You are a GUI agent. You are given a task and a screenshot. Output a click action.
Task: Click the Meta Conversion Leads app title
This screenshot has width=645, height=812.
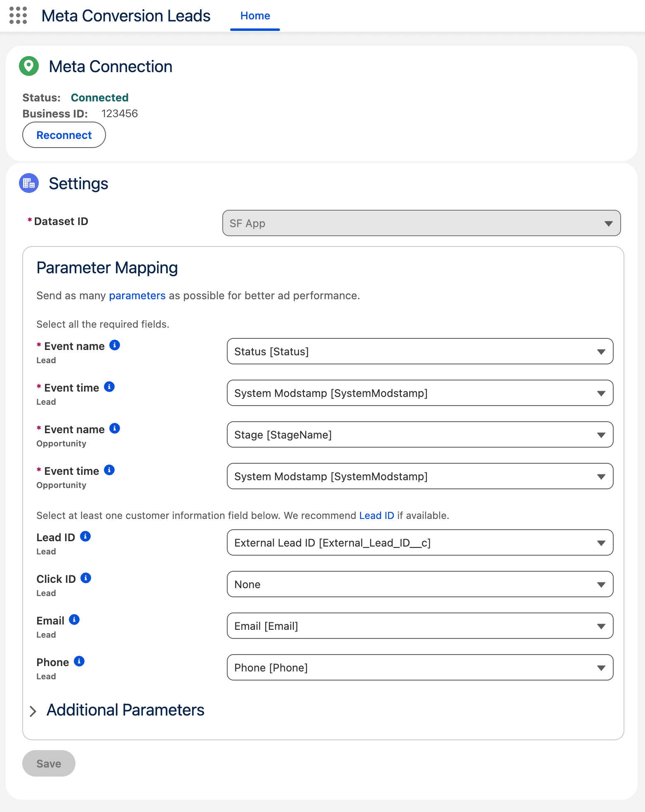(x=126, y=16)
